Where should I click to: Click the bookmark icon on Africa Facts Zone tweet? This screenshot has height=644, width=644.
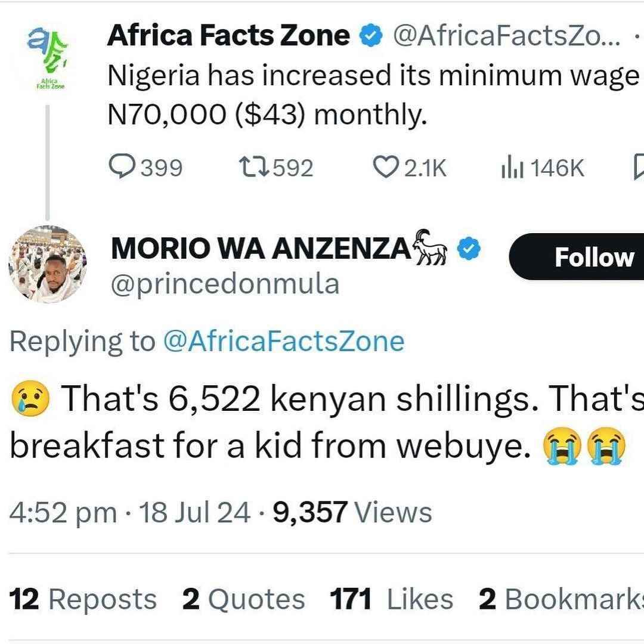(639, 167)
